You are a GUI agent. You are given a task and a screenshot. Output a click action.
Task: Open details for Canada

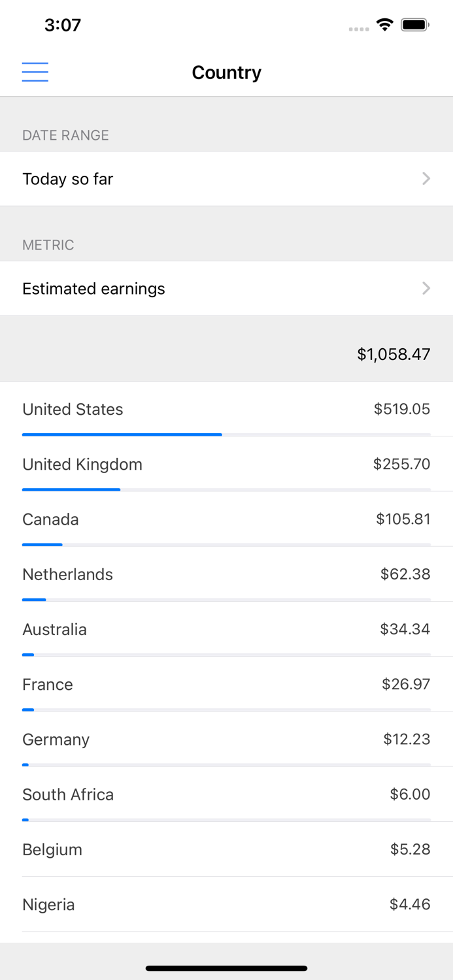(226, 519)
